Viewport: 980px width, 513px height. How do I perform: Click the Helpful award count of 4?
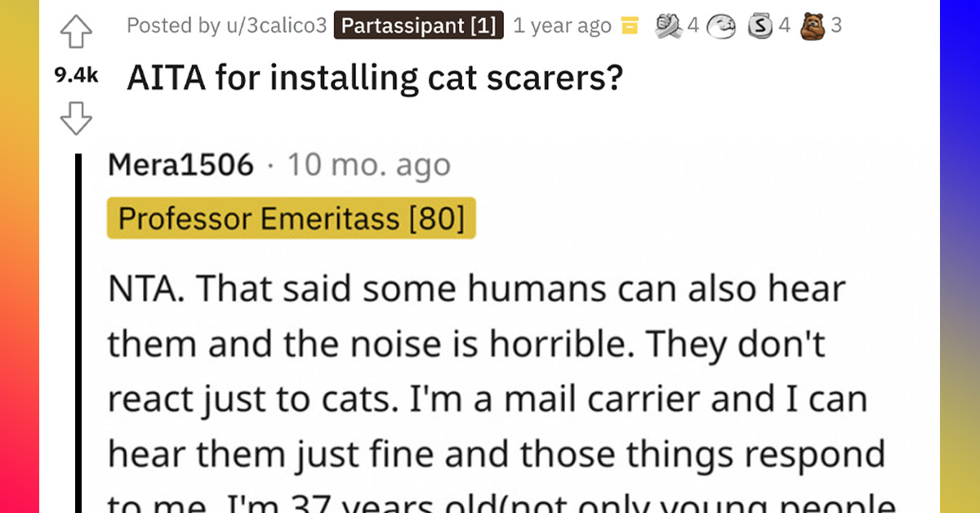tap(692, 25)
